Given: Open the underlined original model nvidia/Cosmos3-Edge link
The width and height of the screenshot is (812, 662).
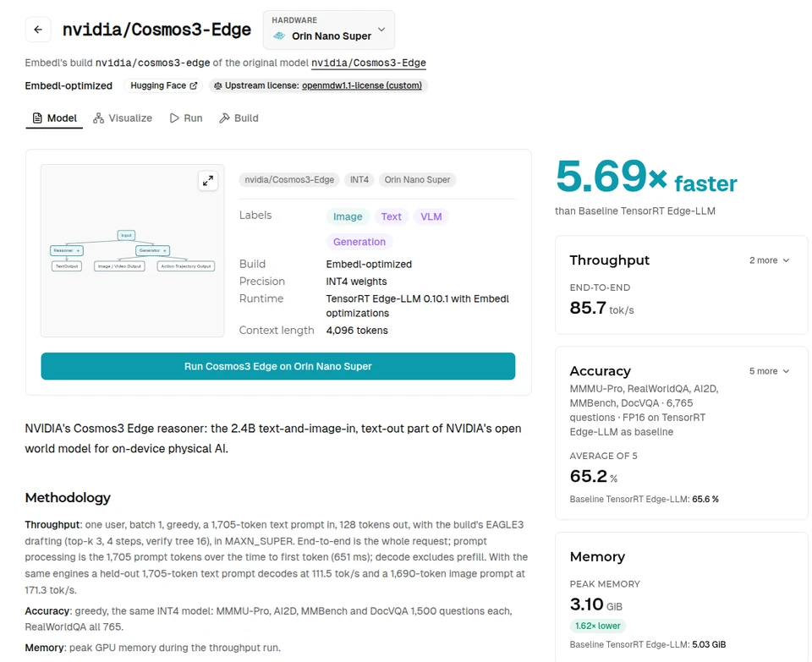Looking at the screenshot, I should point(369,63).
